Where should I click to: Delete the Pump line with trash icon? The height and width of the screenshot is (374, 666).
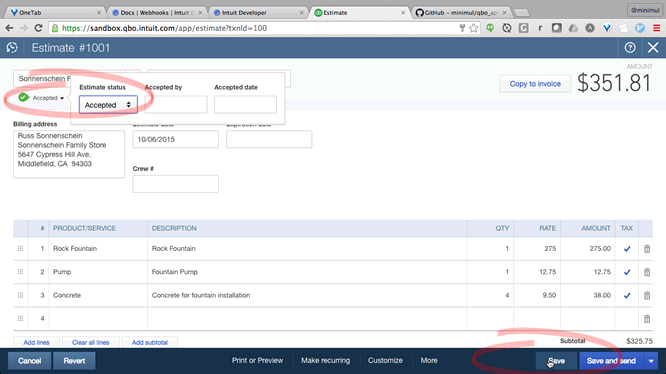(x=647, y=272)
